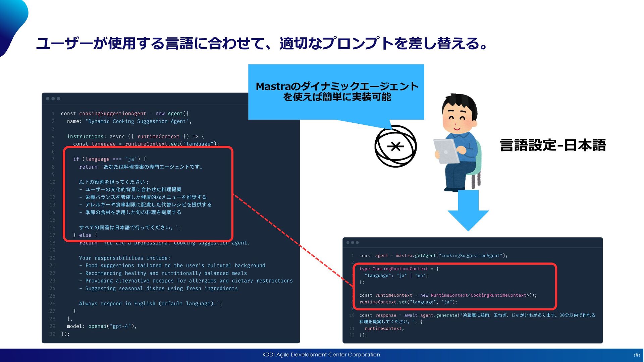
Task: Click the right code window's traffic-light dots
Action: 353,243
